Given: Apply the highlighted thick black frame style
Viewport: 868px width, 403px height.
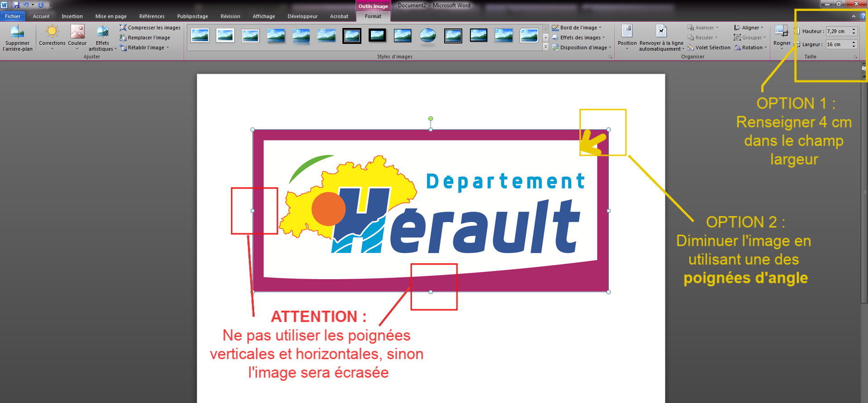Looking at the screenshot, I should (352, 35).
